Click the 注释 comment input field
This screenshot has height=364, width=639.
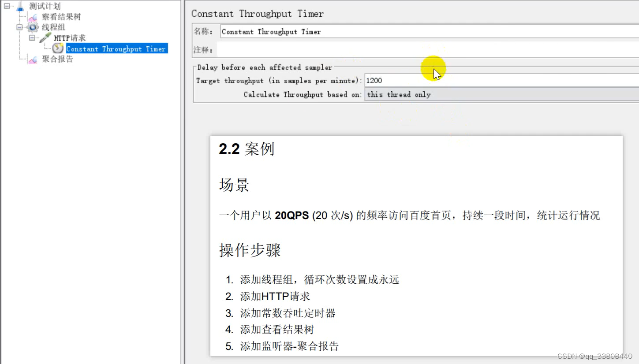(427, 49)
